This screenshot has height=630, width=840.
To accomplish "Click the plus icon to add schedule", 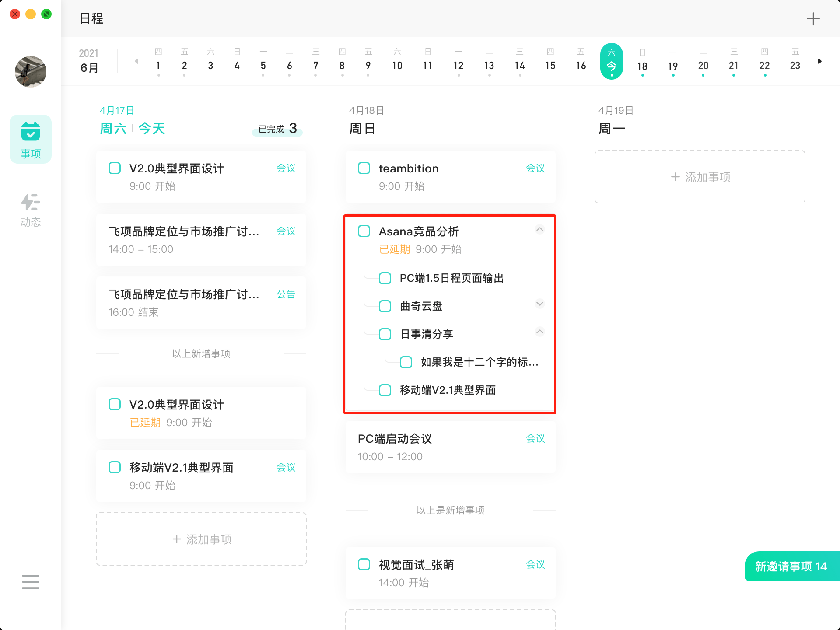I will coord(813,19).
